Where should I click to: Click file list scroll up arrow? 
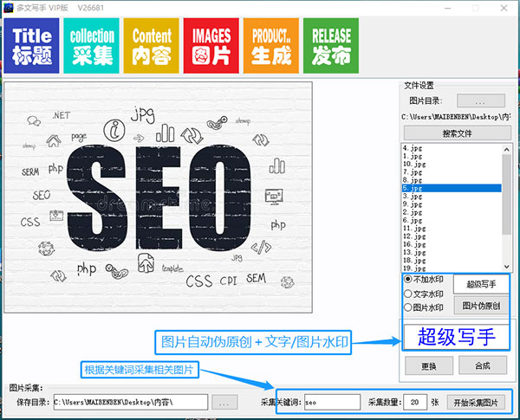(x=506, y=150)
